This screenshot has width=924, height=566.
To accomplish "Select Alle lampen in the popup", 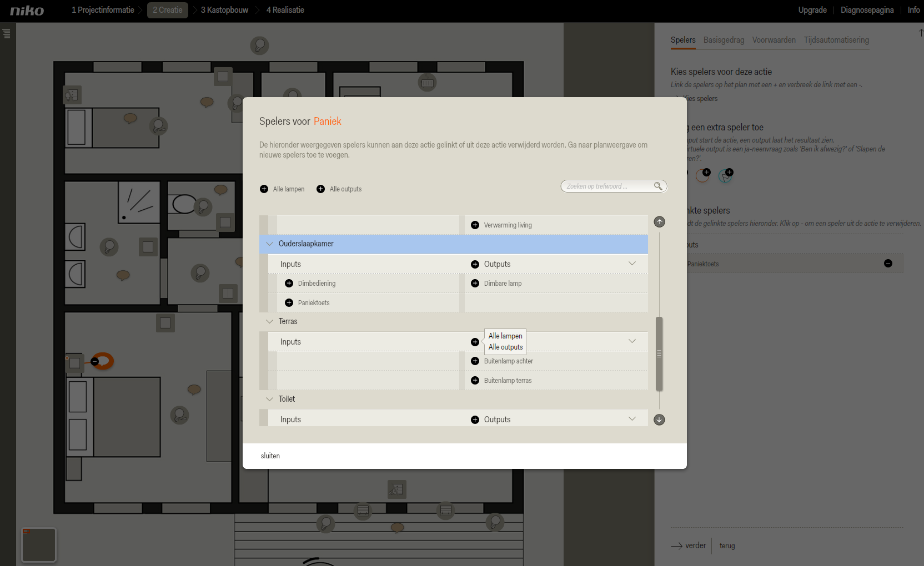I will tap(505, 336).
